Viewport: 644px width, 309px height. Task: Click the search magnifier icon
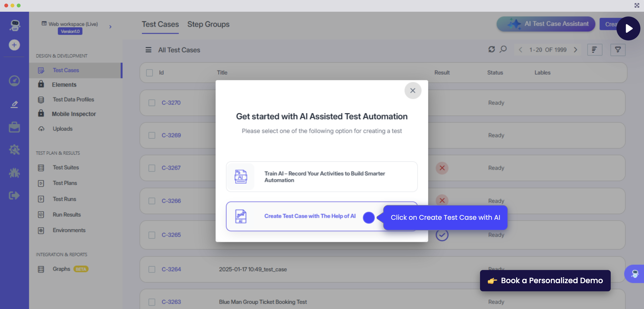[x=503, y=50]
